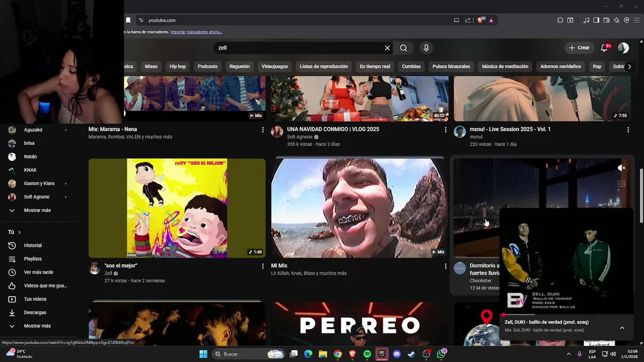Click the miniplayer red progress bar
Screen dimensions: 644x362
point(567,315)
